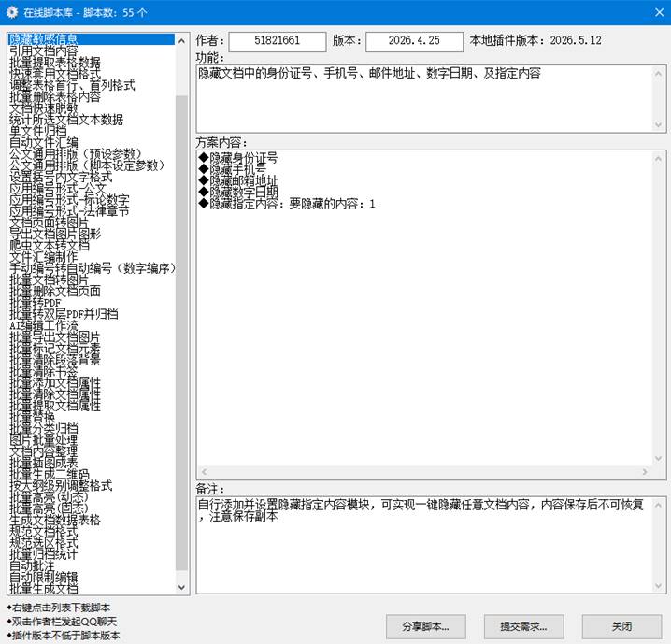Select 批量生成文档 at list bottom
The width and height of the screenshot is (671, 644).
tap(92, 589)
